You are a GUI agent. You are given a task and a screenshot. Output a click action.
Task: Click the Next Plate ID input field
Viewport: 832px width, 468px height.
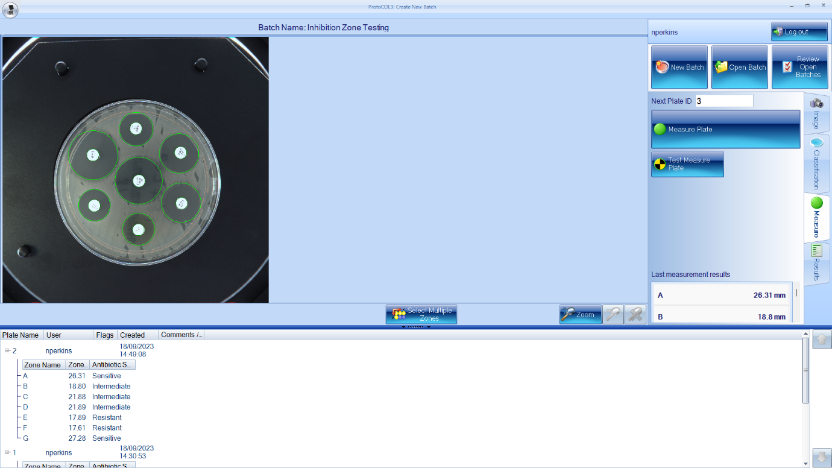pos(723,101)
